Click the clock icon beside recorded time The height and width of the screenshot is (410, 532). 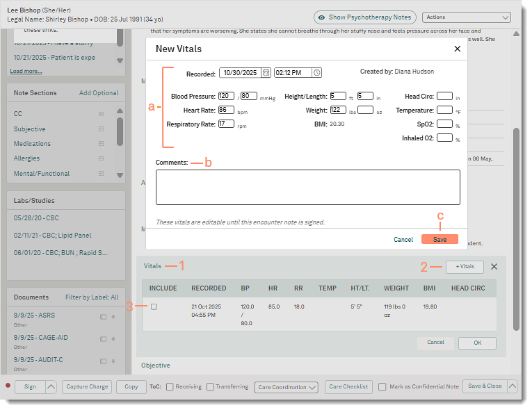pyautogui.click(x=316, y=72)
